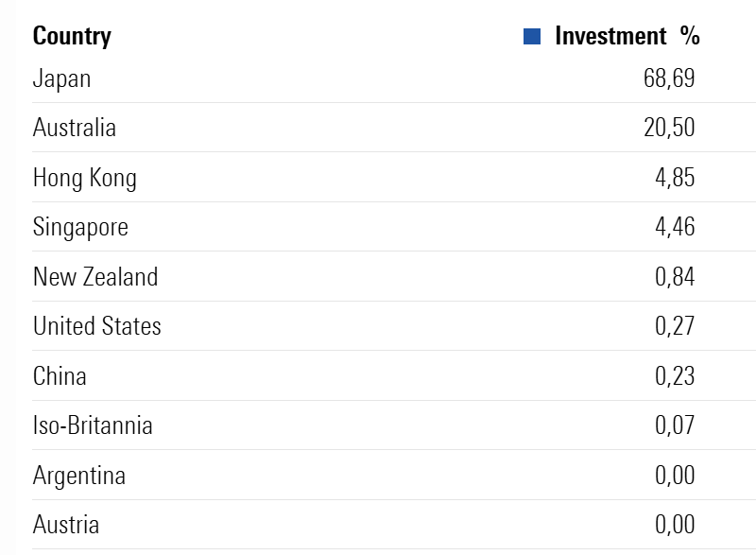Click the Iso-Britannia row label
The image size is (756, 555).
tap(93, 425)
